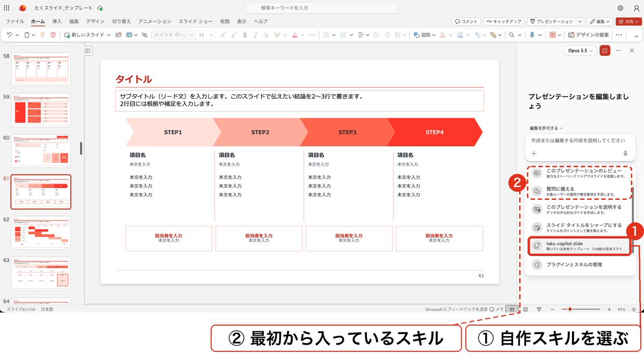The image size is (644, 363).
Task: Click the Paste clipboard icon
Action: tap(27, 35)
